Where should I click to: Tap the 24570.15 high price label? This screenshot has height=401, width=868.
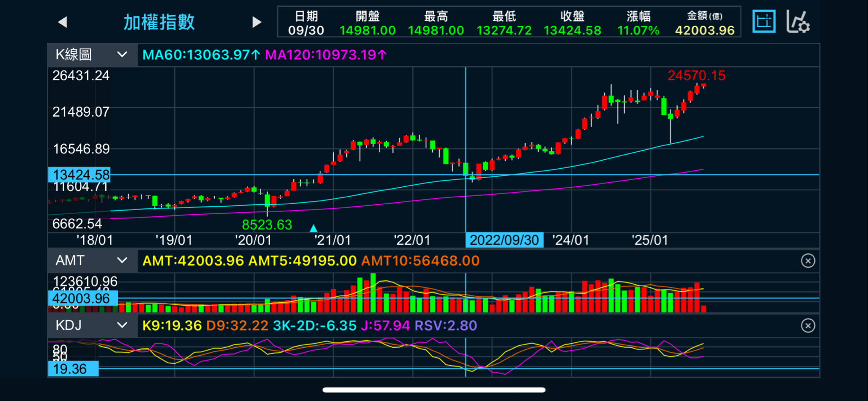coord(696,75)
